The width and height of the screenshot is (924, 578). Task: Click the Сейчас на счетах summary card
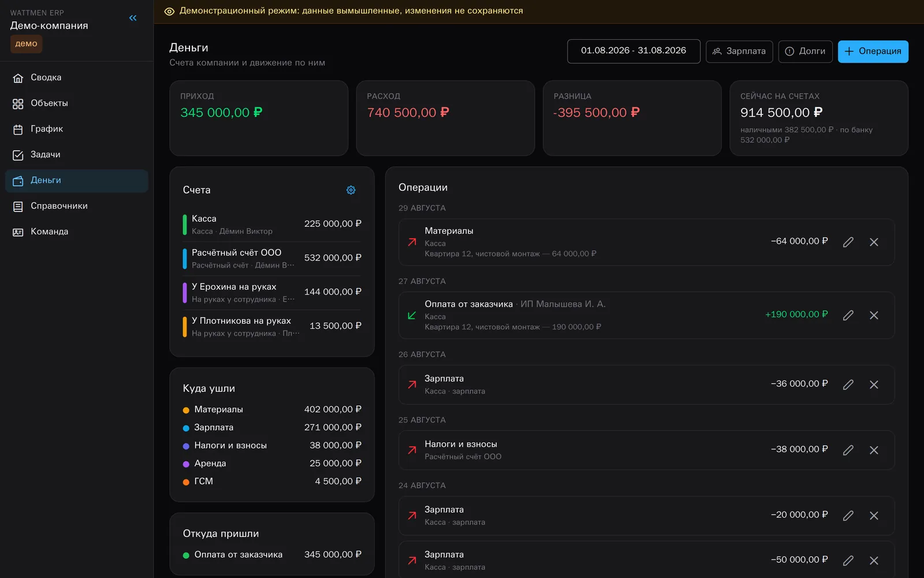coord(819,118)
